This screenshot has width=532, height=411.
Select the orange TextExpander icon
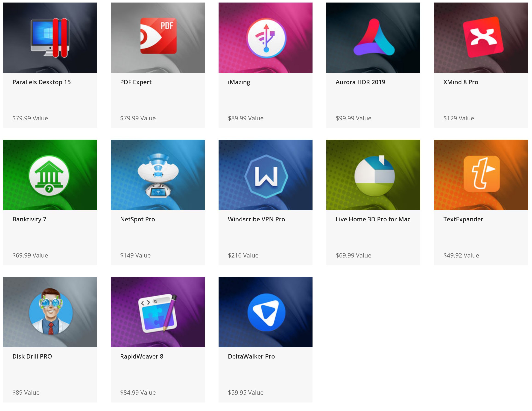[482, 174]
